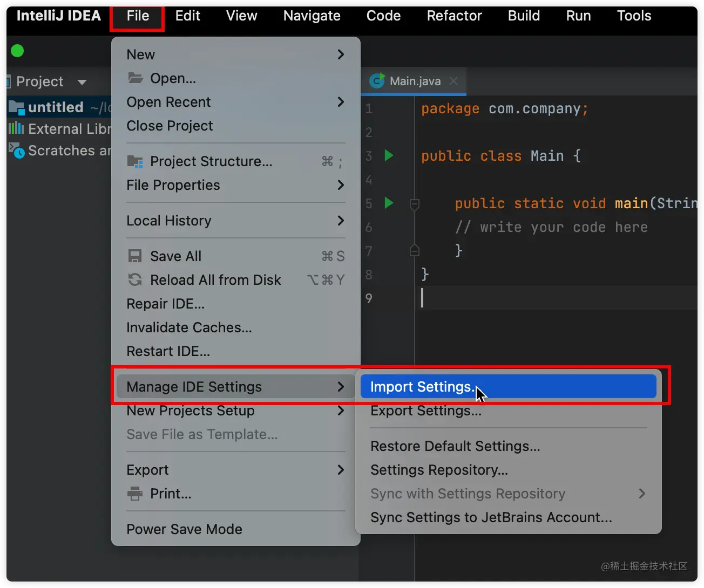Expand the Export submenu arrow

point(341,470)
